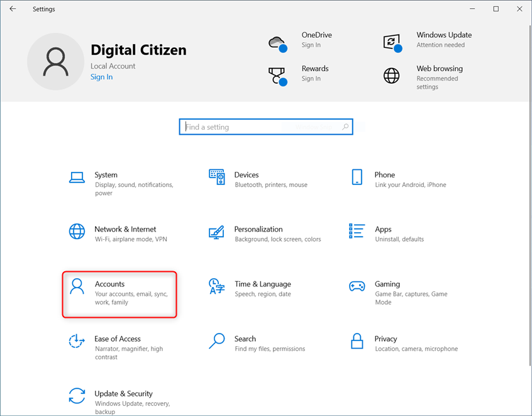Viewport: 532px width, 416px height.
Task: Click 'Location, camera, microphone' description
Action: point(416,349)
